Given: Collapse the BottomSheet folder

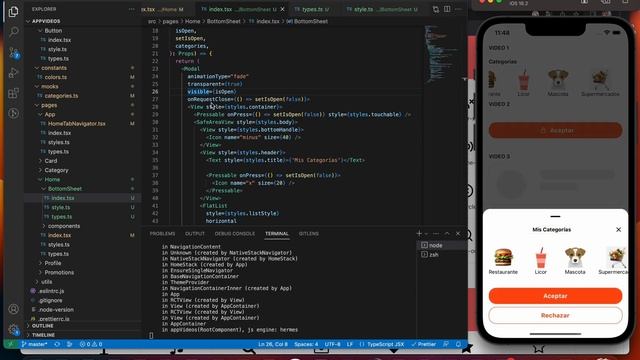Looking at the screenshot, I should (x=65, y=189).
